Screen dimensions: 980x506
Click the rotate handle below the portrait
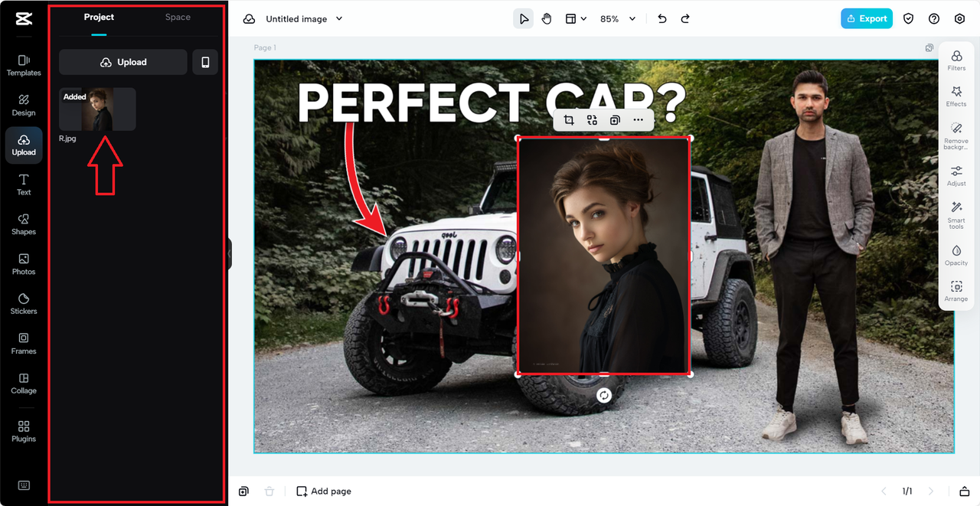(x=604, y=395)
